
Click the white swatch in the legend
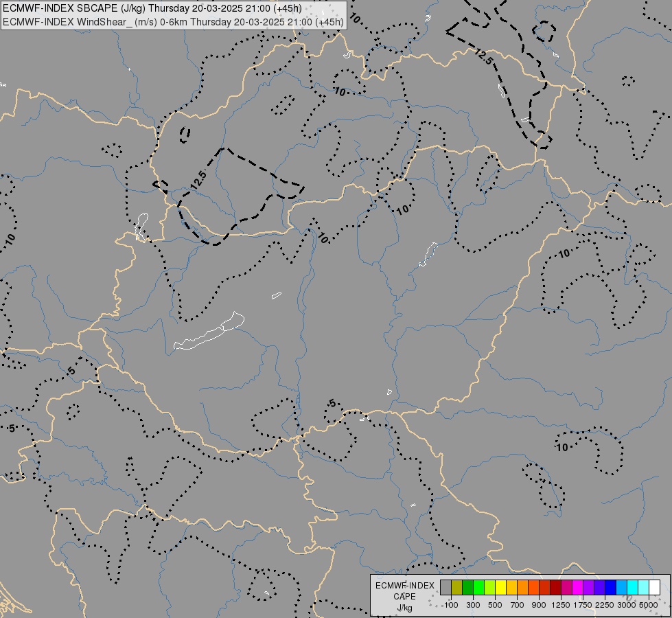coord(654,588)
